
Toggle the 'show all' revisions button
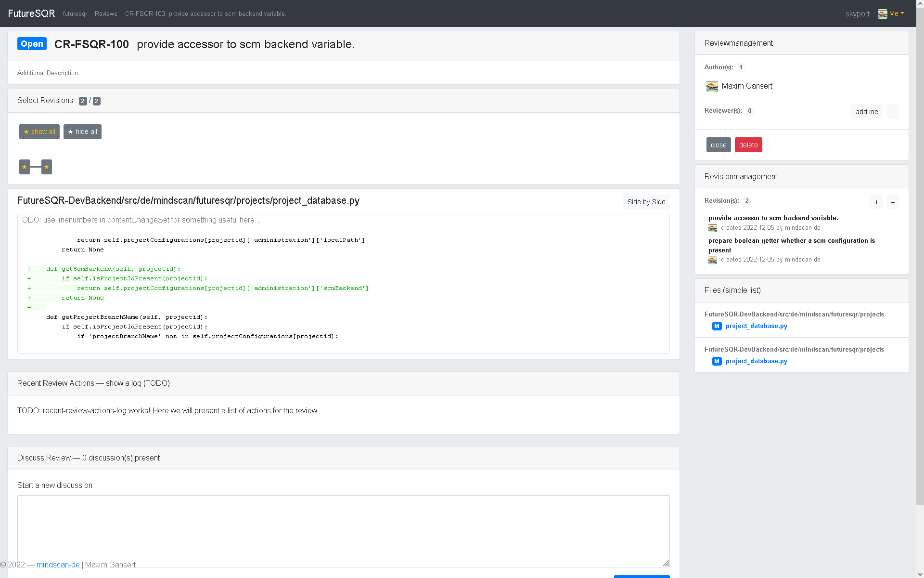[x=39, y=132]
